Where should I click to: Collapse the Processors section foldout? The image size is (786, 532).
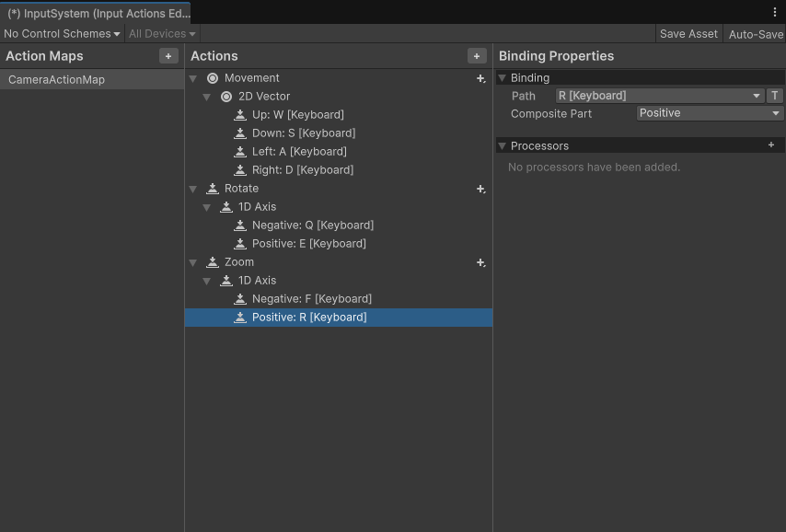click(503, 146)
